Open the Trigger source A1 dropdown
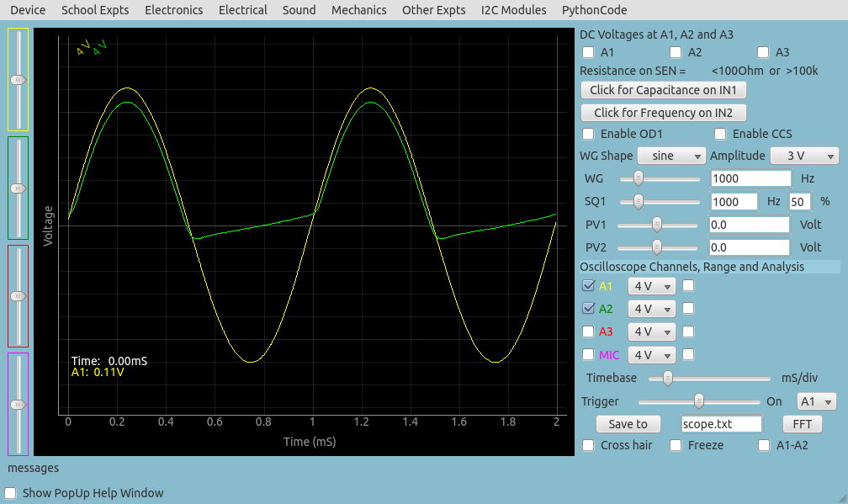Screen dimensions: 848x504 pos(816,402)
